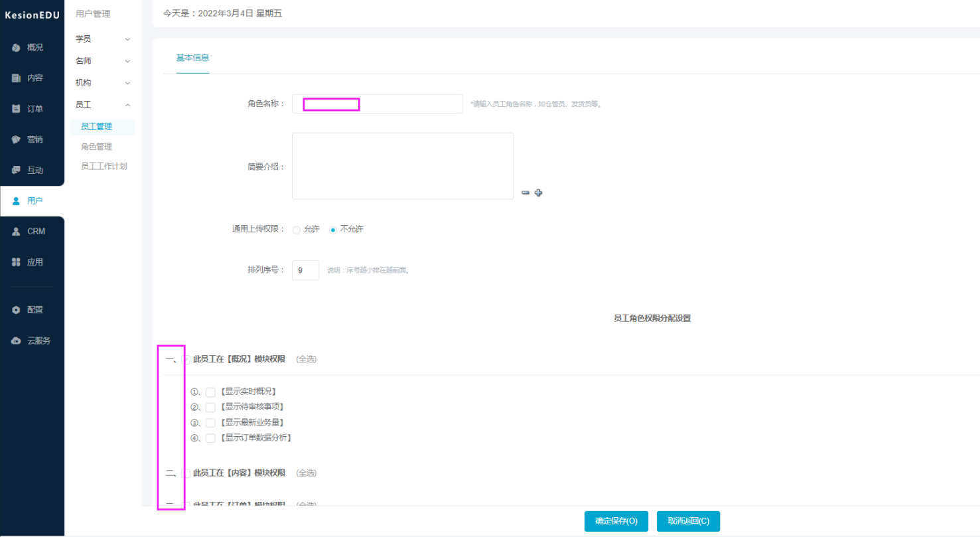Screen dimensions: 980x537
Task: Check the 【显示订单数据分析】 checkbox
Action: 210,438
